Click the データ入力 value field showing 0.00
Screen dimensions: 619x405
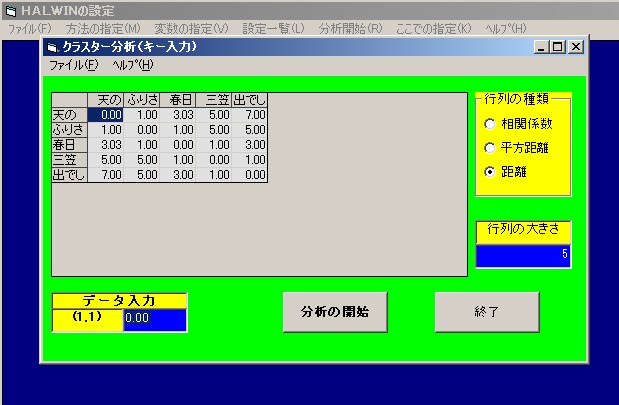(155, 320)
